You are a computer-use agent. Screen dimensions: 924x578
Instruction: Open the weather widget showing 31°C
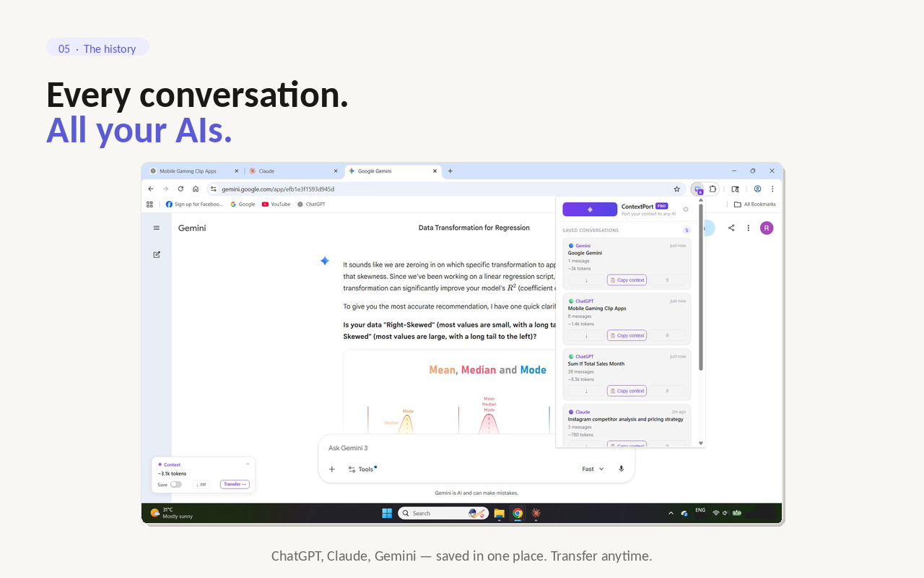(172, 513)
